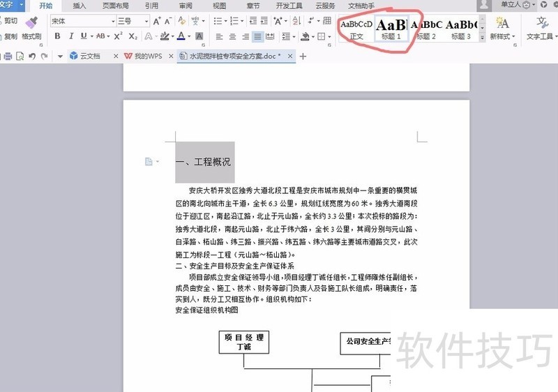Image resolution: width=558 pixels, height=392 pixels.
Task: Click the sort A-Z icon
Action: [297, 21]
